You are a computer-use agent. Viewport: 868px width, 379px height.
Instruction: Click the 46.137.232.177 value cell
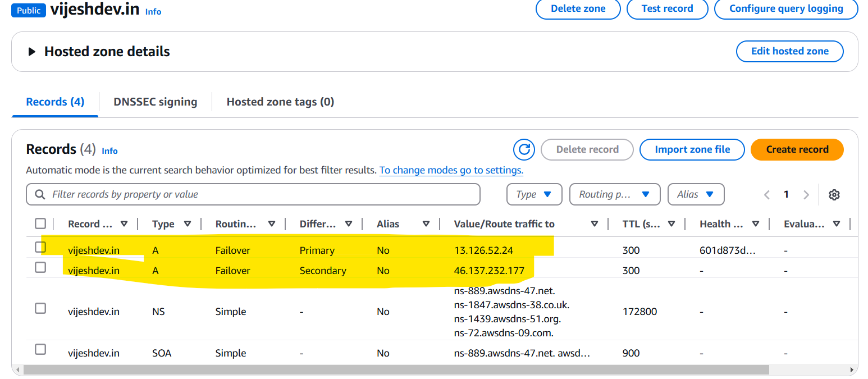[x=489, y=270]
